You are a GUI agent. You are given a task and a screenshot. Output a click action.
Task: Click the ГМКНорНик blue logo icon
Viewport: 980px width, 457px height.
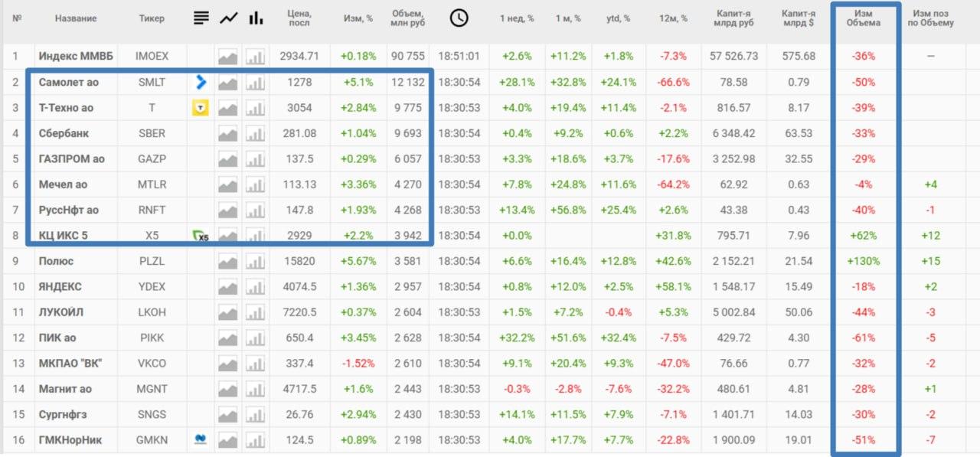pos(201,439)
